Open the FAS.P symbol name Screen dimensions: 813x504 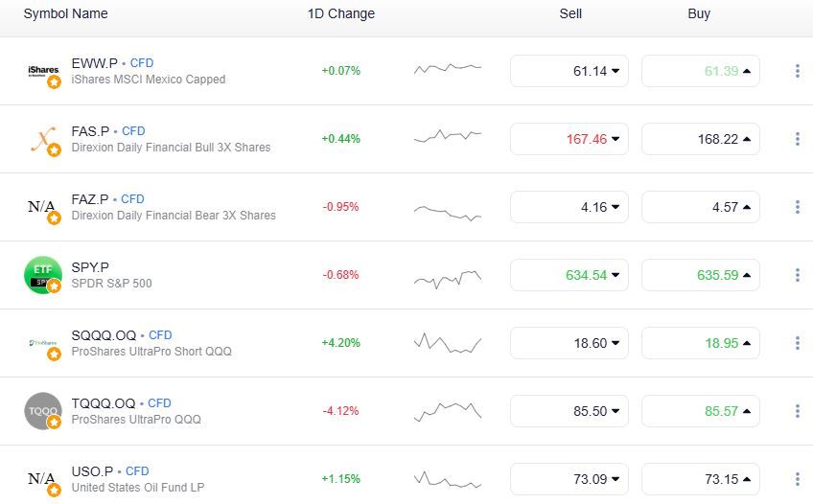[91, 131]
